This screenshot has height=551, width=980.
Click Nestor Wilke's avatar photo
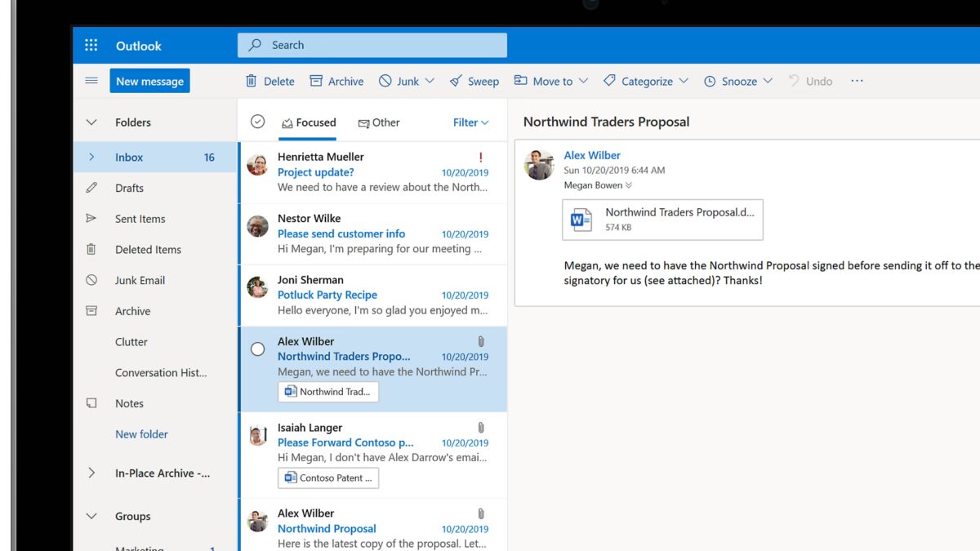pos(257,226)
